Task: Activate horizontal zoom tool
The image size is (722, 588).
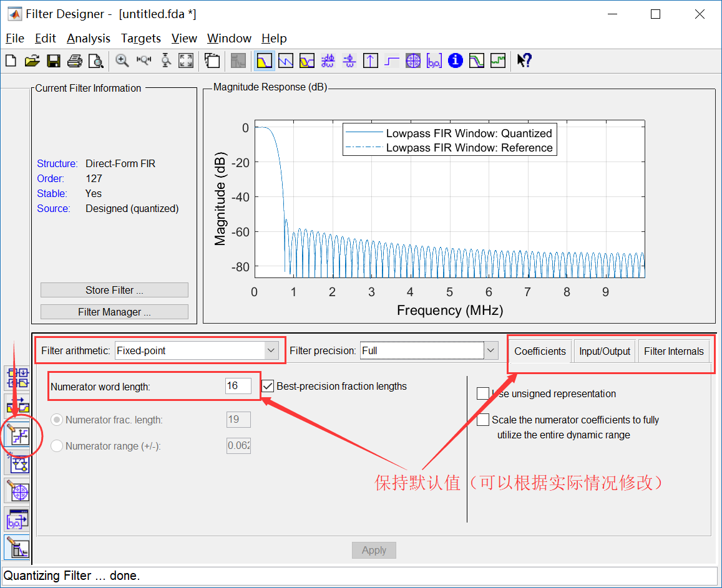Action: [x=144, y=60]
